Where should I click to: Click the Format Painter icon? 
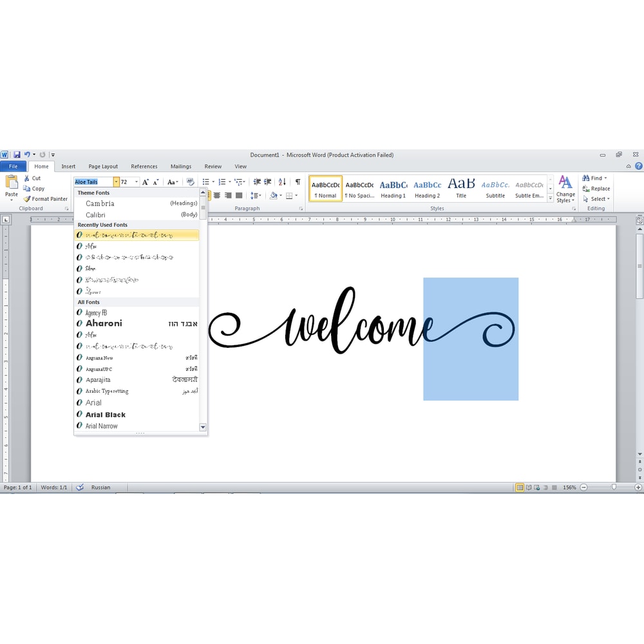26,198
